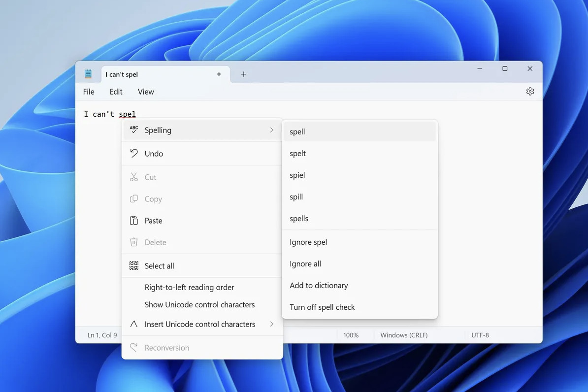This screenshot has width=588, height=392.
Task: Turn off spell check
Action: [x=322, y=307]
